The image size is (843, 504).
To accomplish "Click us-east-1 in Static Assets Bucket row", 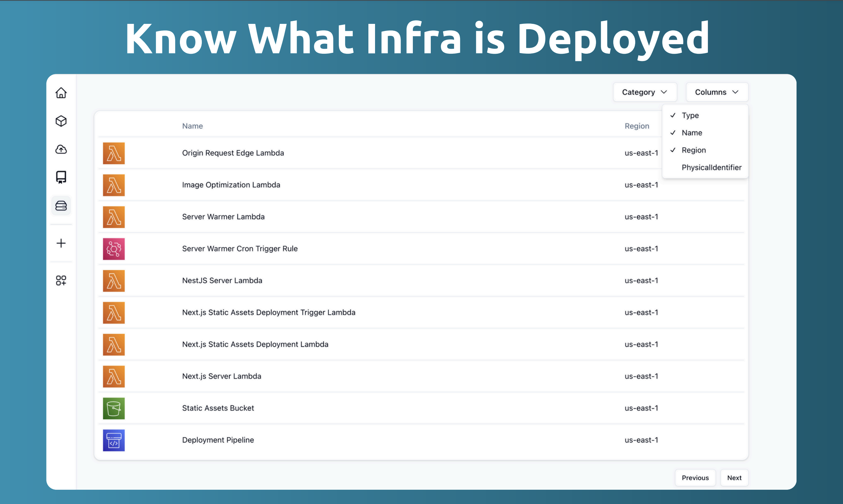I will [642, 409].
